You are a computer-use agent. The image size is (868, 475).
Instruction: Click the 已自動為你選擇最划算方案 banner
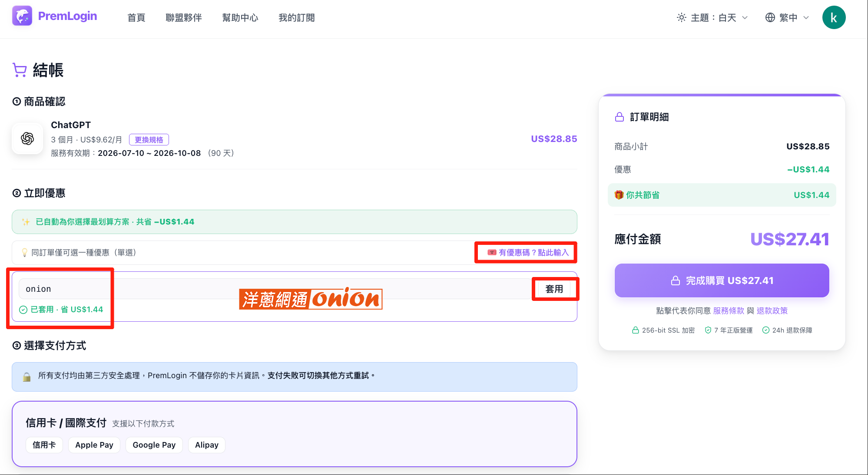coord(295,222)
